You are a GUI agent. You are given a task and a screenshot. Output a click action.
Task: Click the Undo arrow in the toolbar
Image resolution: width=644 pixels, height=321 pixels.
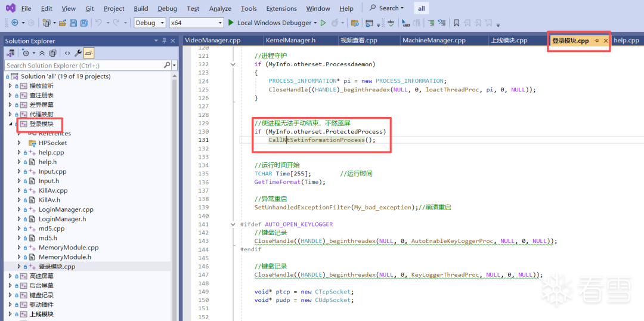click(x=98, y=23)
